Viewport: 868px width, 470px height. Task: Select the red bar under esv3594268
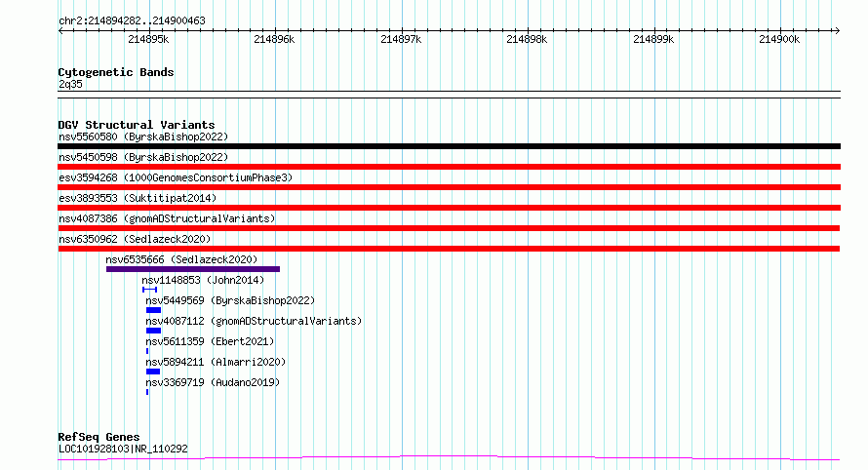coord(449,187)
